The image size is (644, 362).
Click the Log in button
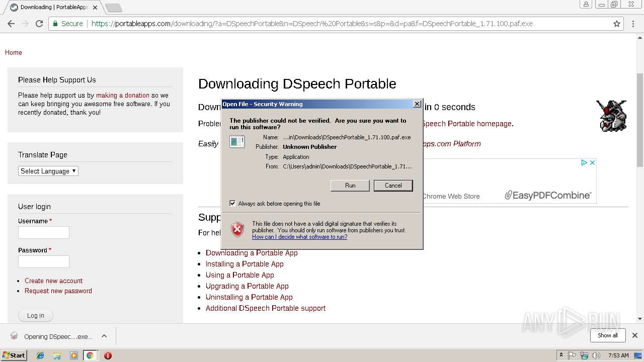point(36,315)
